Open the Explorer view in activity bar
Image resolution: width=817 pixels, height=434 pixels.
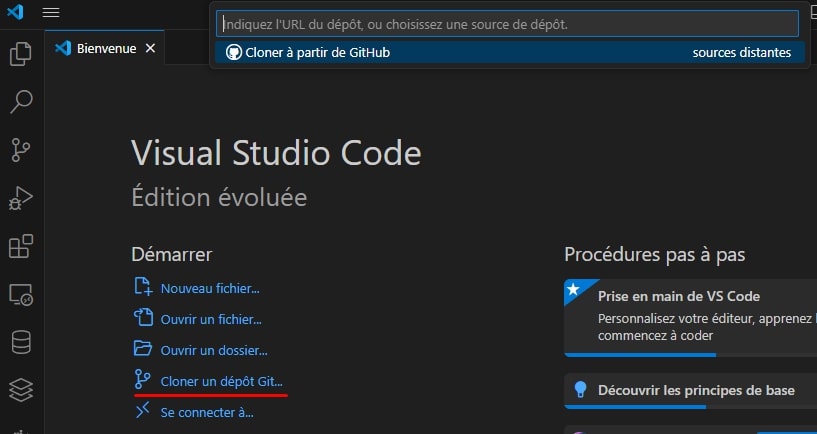point(21,54)
